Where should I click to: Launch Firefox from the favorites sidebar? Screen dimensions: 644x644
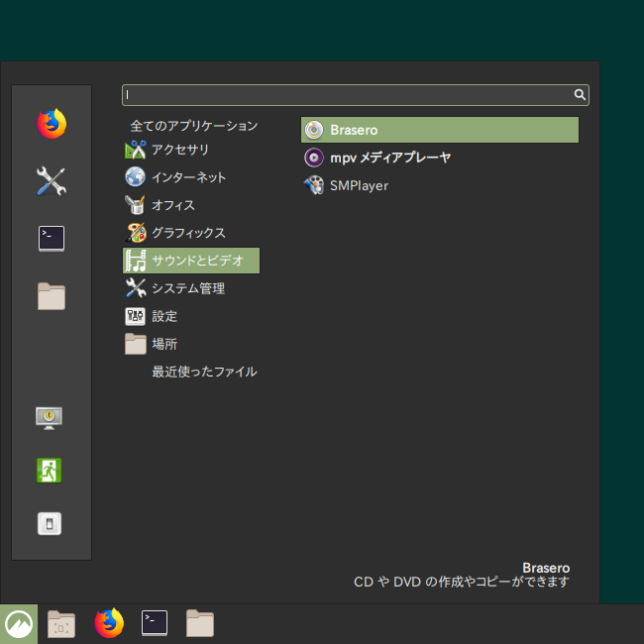(52, 124)
